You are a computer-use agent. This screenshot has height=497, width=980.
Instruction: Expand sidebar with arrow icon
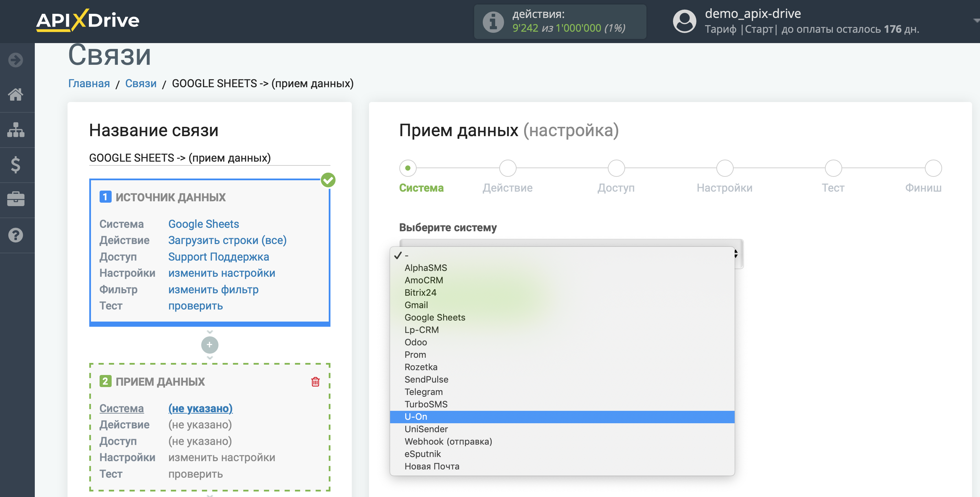click(x=16, y=60)
